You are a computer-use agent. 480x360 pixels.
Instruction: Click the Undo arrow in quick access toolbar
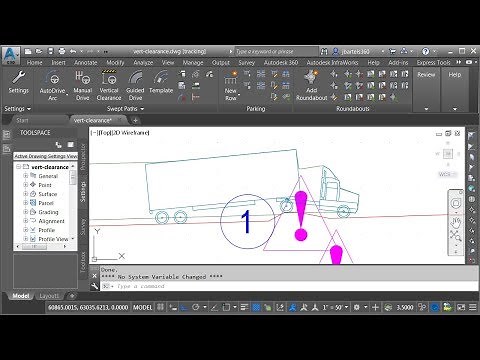tap(73, 51)
